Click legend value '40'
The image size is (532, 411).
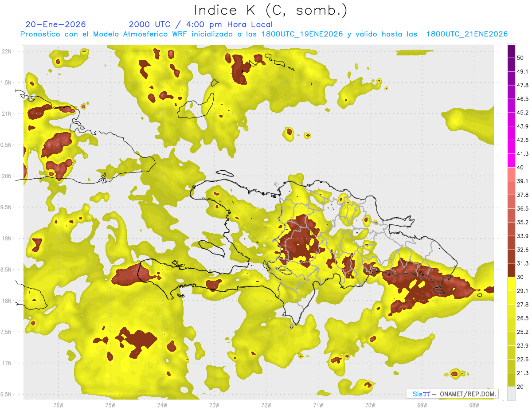[521, 168]
